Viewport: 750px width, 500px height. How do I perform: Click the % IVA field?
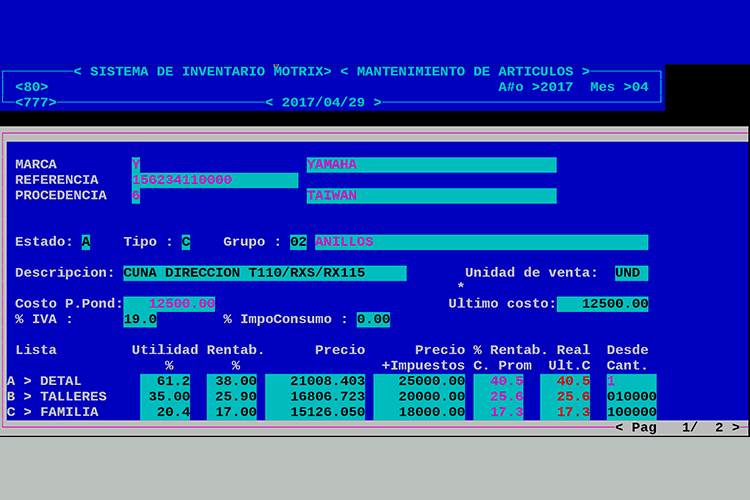click(x=140, y=320)
